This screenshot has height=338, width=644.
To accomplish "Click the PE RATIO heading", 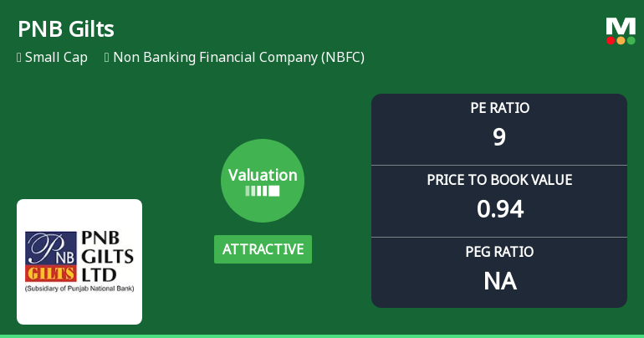I will [x=499, y=108].
